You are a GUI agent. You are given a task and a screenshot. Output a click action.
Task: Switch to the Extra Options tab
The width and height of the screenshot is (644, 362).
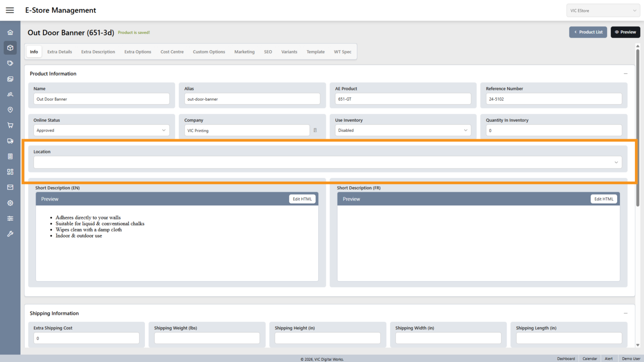(x=138, y=52)
